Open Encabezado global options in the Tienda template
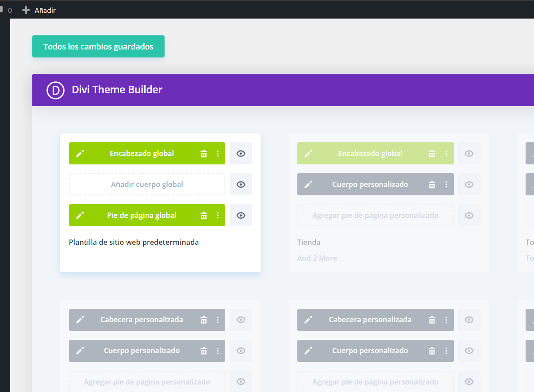The width and height of the screenshot is (534, 392). tap(446, 153)
